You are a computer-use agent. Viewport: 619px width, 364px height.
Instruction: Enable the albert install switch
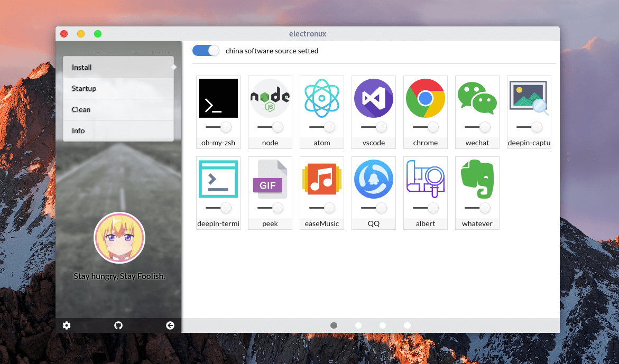[x=425, y=208]
